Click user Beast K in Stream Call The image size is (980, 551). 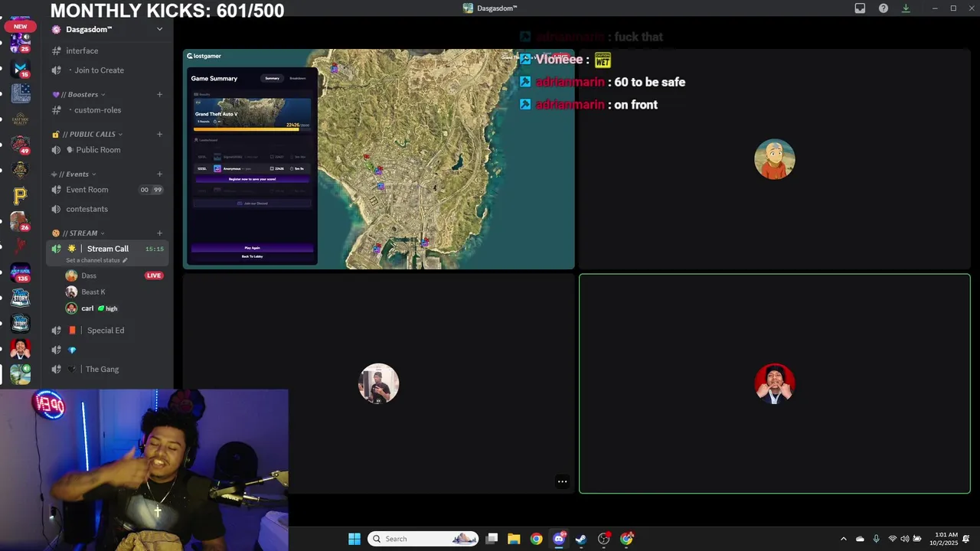(93, 292)
